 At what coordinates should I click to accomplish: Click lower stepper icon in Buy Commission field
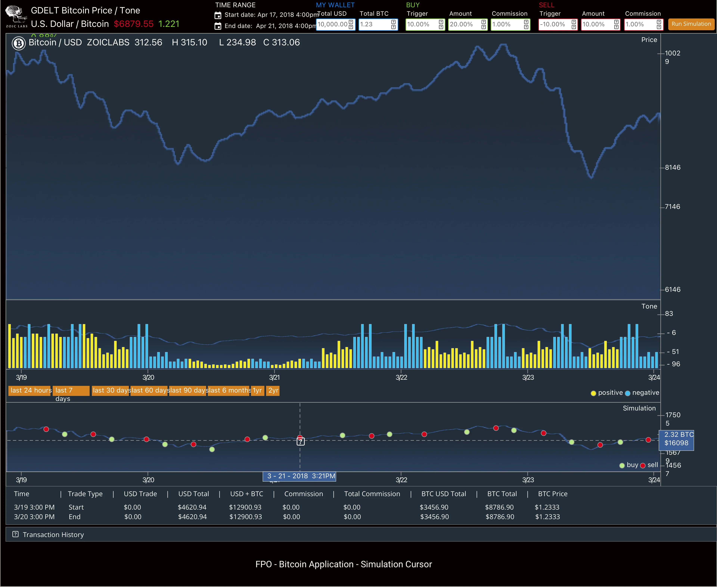tap(526, 27)
